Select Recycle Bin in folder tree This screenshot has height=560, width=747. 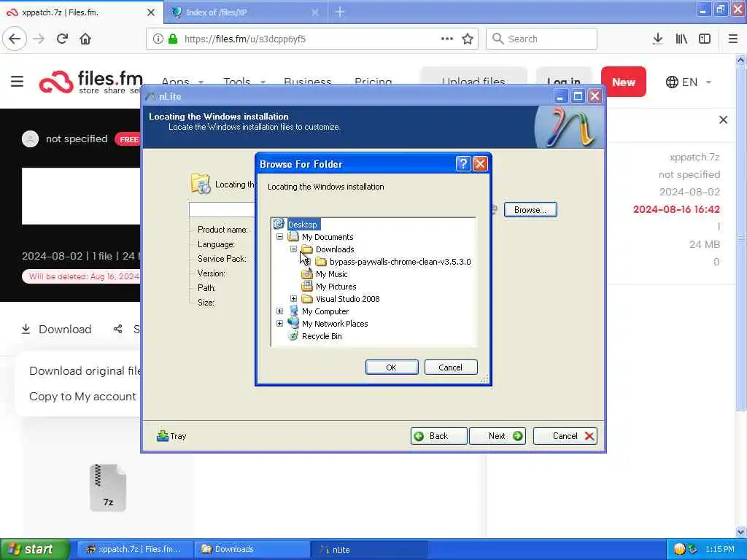322,335
